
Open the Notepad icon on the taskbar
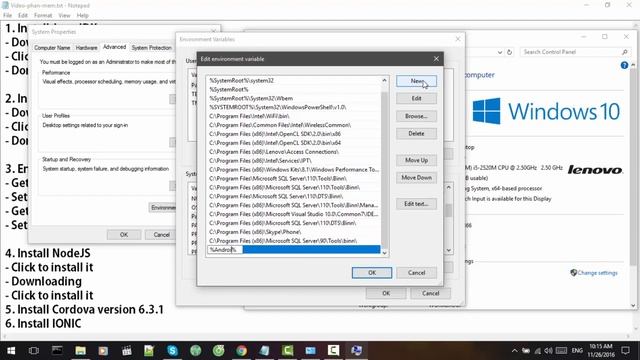264,350
